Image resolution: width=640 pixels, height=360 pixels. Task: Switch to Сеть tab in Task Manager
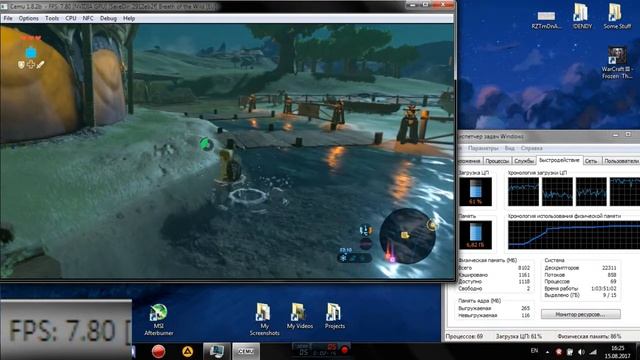pos(591,161)
